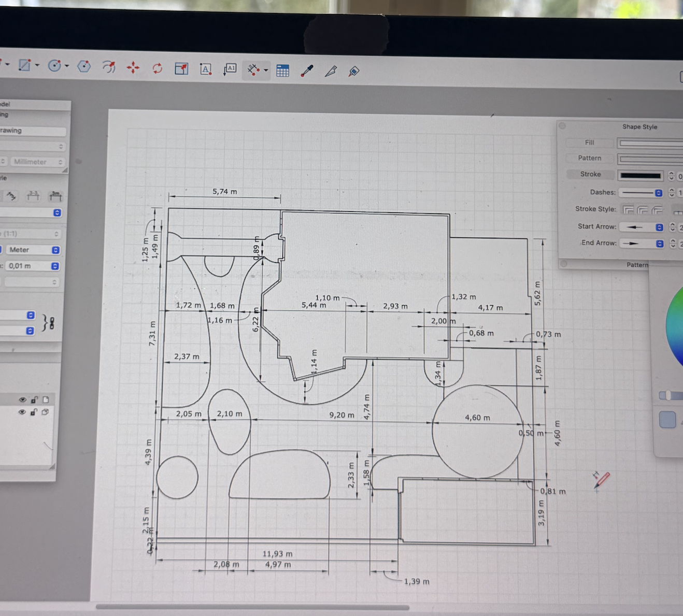Choose the 3-3 dimension style icon
The image size is (683, 616).
(33, 196)
